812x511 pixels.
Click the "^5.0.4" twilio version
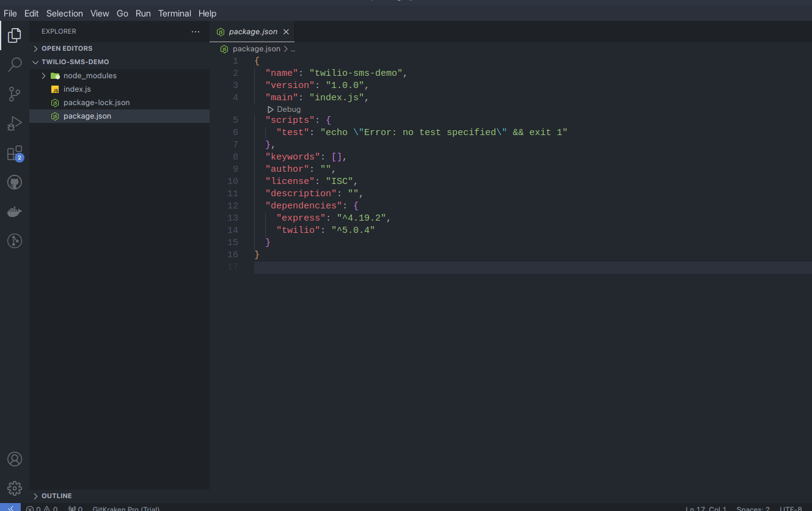click(x=353, y=230)
